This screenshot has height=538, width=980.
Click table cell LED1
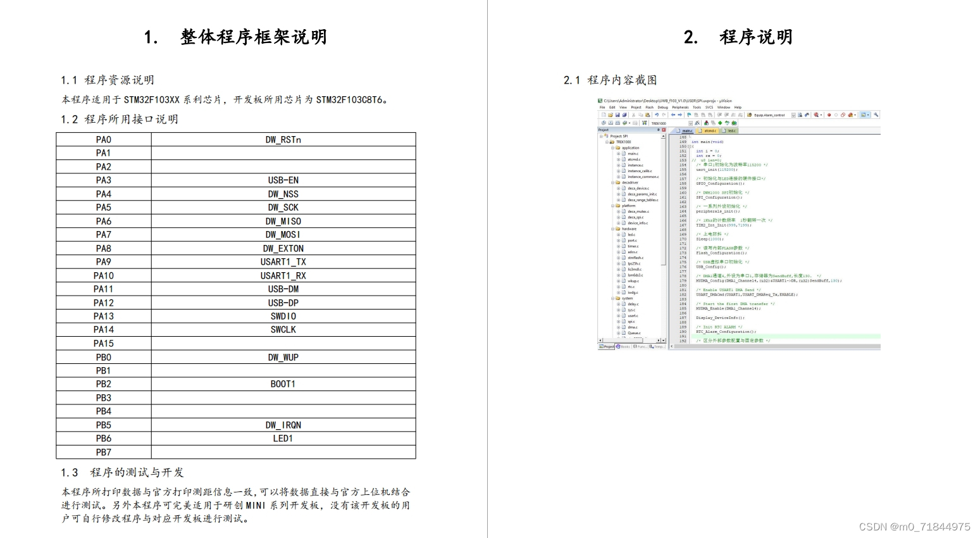pyautogui.click(x=283, y=439)
